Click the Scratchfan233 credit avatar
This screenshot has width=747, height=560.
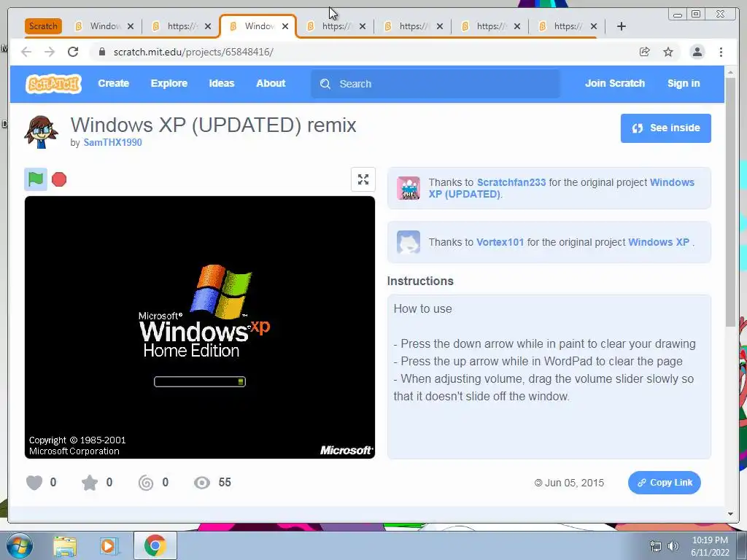click(x=409, y=188)
